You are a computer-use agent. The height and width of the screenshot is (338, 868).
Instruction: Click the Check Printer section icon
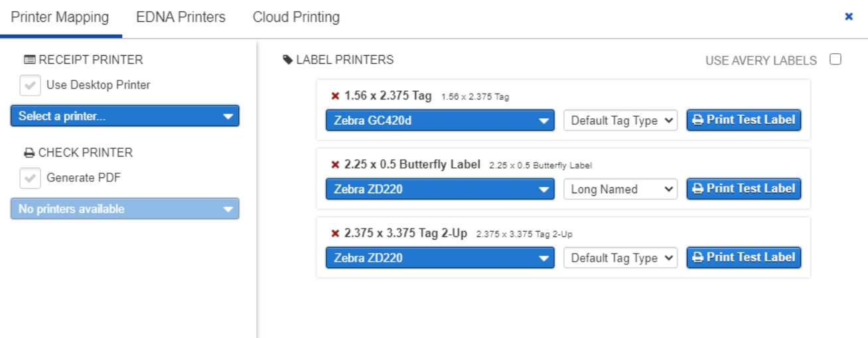(x=29, y=153)
